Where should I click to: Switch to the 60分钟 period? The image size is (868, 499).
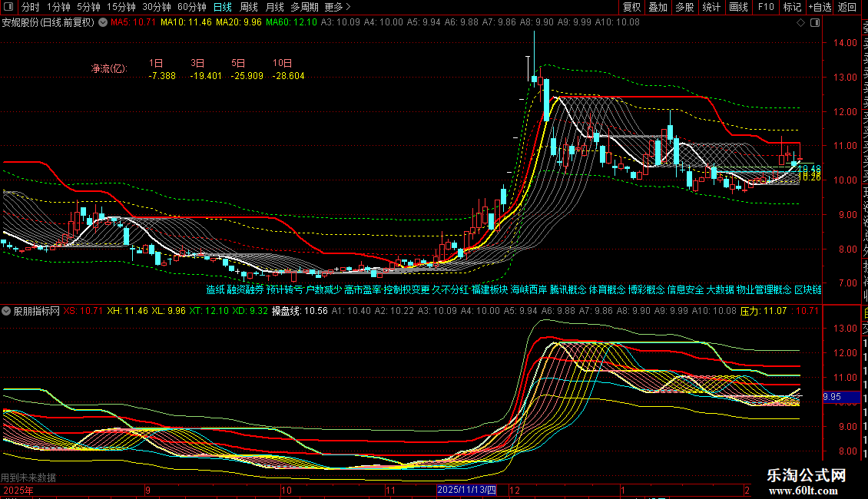click(x=191, y=7)
